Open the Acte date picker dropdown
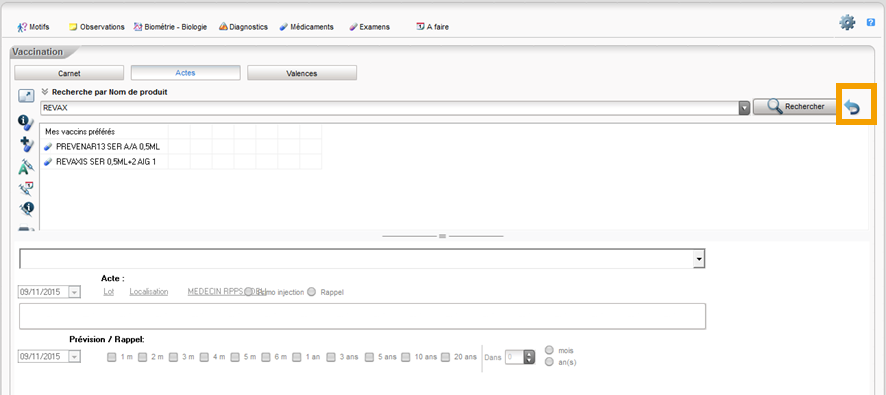 75,292
